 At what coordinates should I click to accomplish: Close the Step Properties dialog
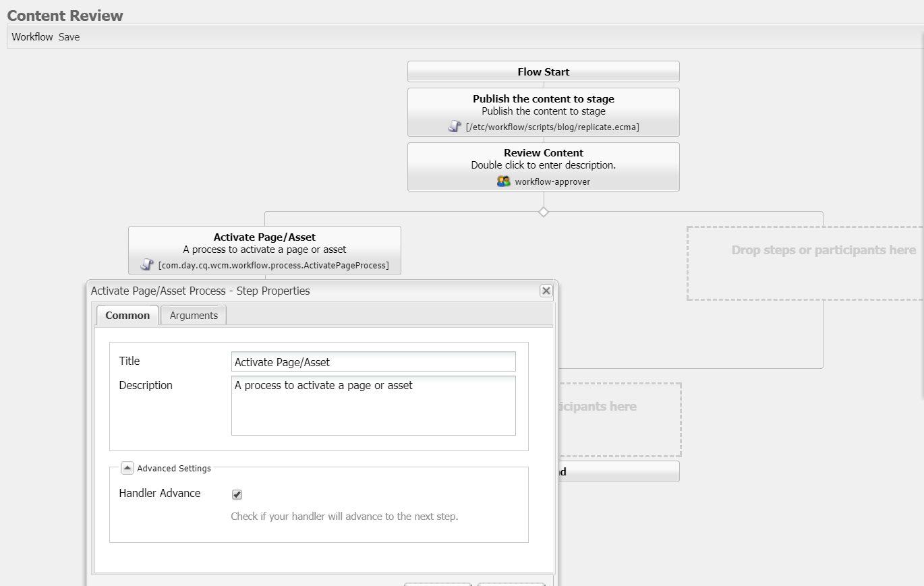546,291
